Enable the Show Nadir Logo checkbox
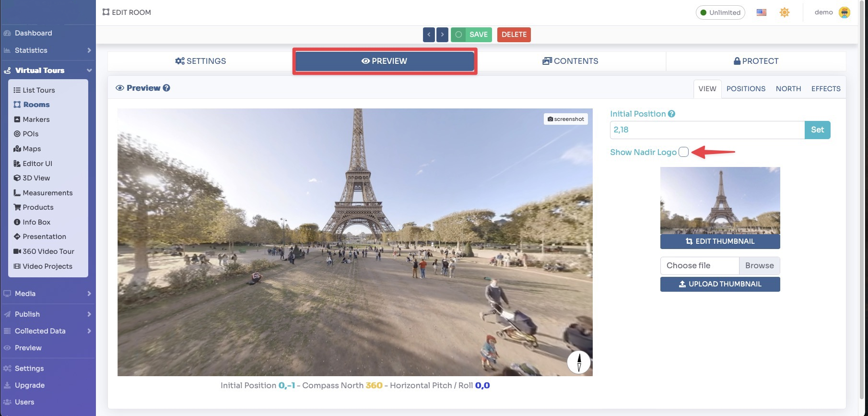Image resolution: width=868 pixels, height=416 pixels. coord(684,152)
